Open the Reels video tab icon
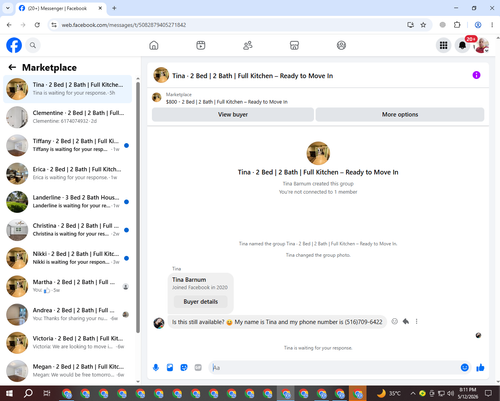500x401 pixels. coord(201,45)
